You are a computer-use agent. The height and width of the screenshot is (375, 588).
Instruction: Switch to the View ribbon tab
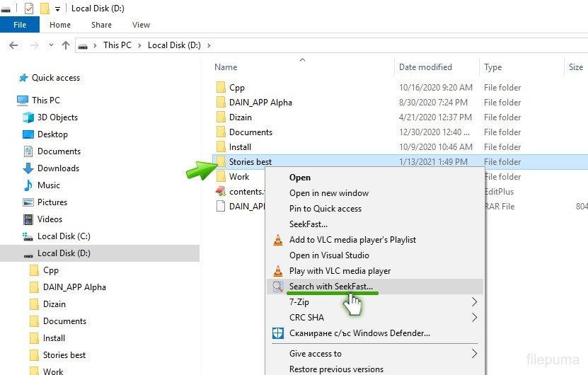click(141, 25)
